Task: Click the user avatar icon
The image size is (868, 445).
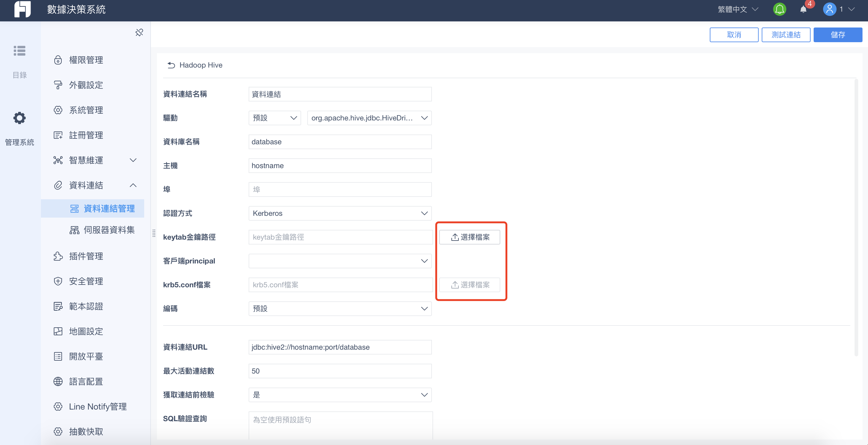Action: pyautogui.click(x=830, y=9)
